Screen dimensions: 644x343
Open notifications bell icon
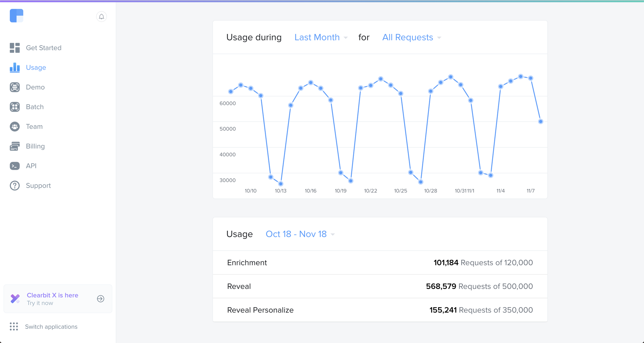[x=101, y=17]
